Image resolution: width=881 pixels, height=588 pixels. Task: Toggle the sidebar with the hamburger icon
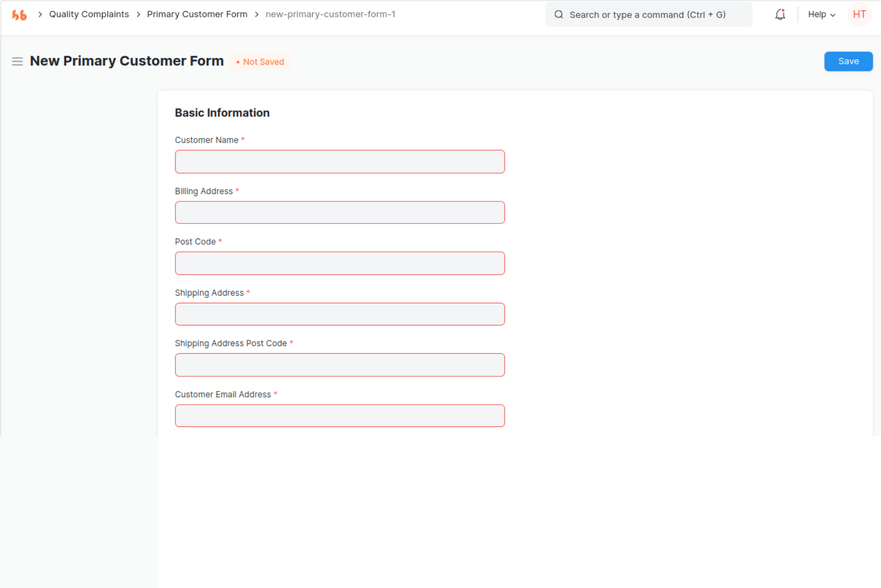click(17, 61)
